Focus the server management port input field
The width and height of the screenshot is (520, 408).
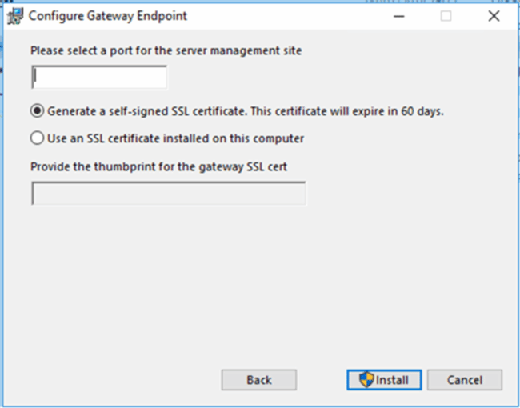99,77
